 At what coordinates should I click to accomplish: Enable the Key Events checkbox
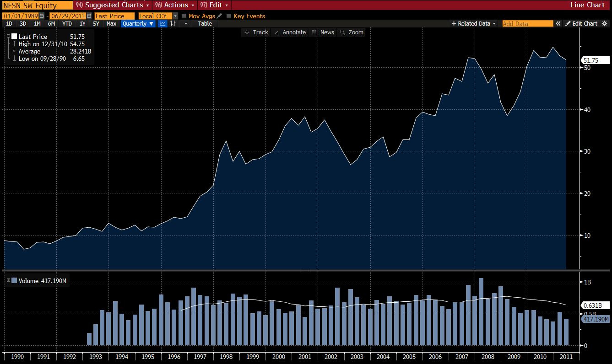point(229,16)
